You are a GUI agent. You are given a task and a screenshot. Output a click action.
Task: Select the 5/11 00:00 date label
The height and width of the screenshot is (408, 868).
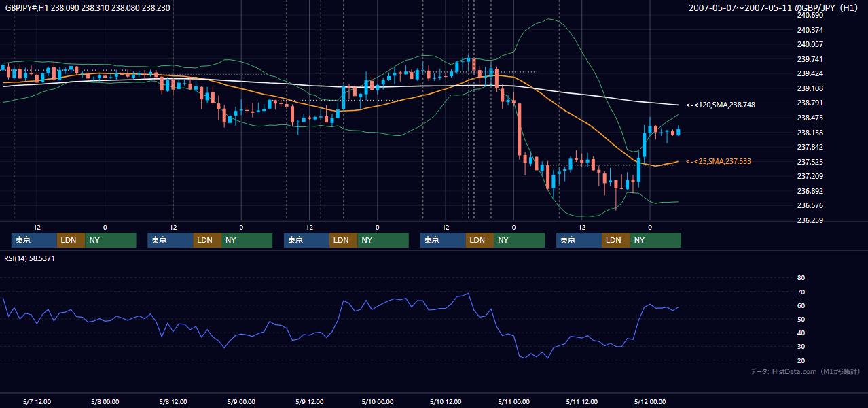point(513,401)
